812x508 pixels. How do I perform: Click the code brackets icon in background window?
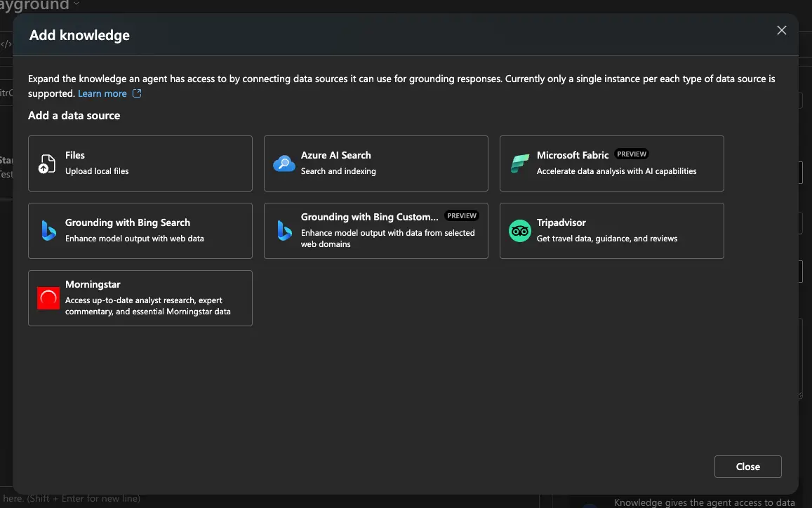(x=6, y=44)
